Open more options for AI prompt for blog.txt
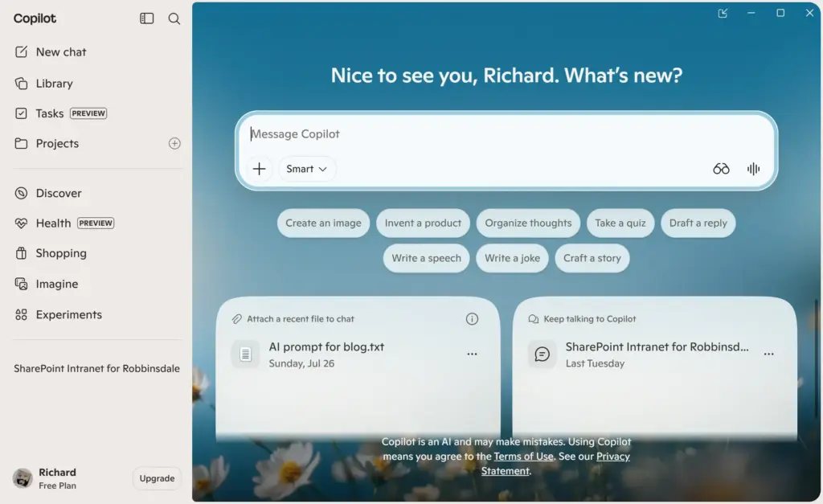823x504 pixels. [x=472, y=354]
